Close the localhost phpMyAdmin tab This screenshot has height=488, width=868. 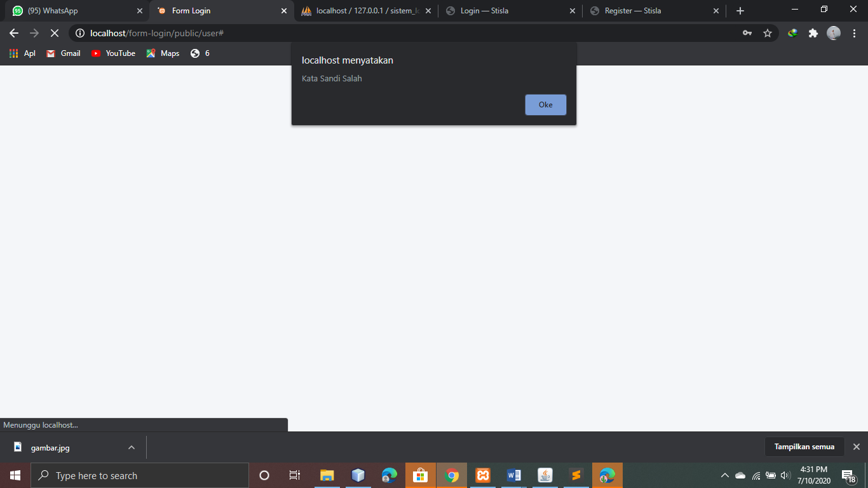pos(428,11)
